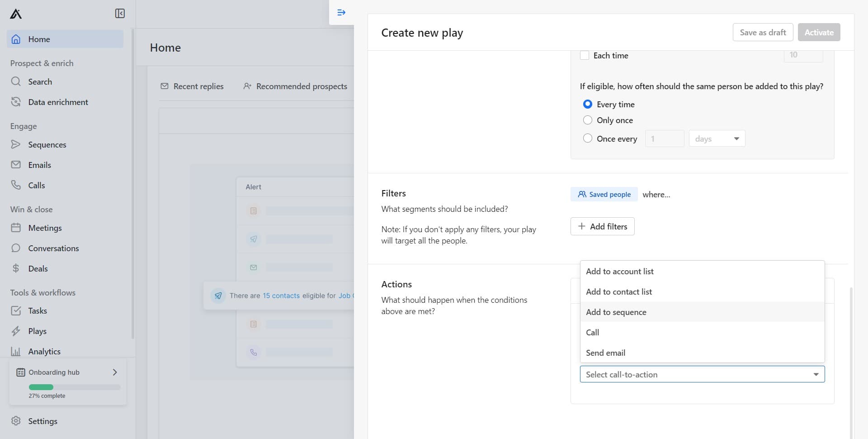
Task: Choose Add to sequence from list
Action: click(616, 312)
